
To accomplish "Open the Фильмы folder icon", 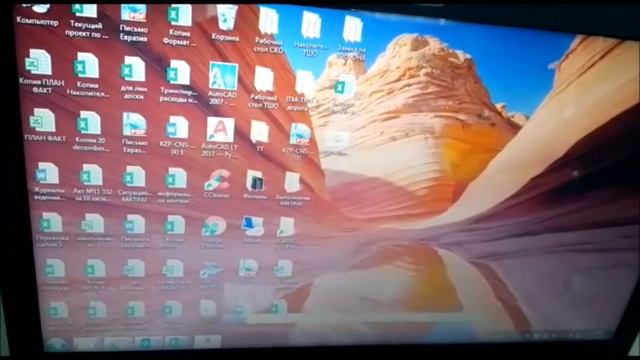I will 255,184.
